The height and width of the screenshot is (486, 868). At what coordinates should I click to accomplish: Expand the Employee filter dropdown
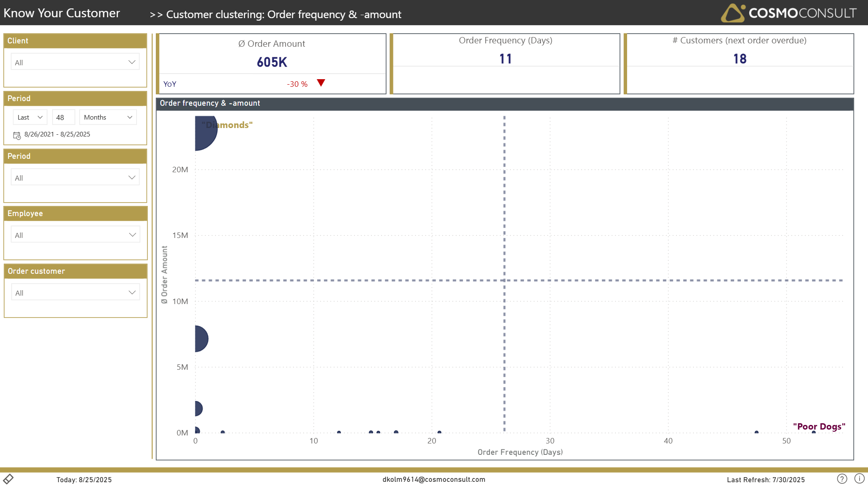pyautogui.click(x=75, y=235)
